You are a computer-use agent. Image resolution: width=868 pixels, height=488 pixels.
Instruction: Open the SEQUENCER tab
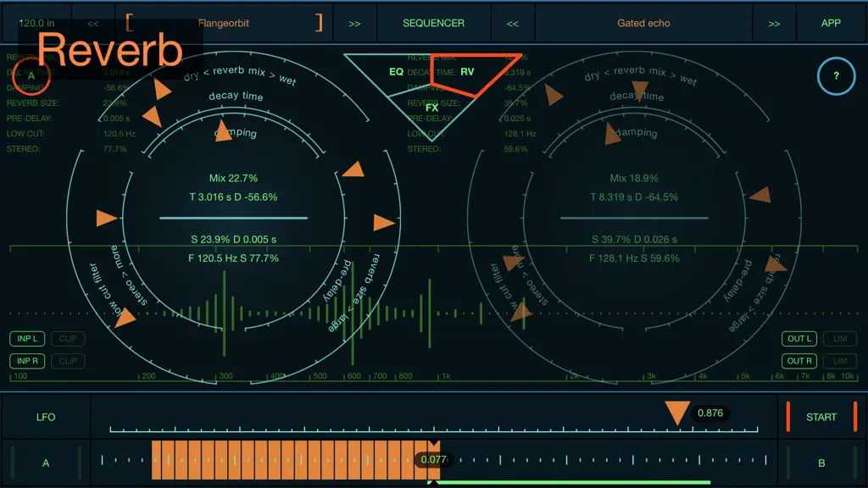(x=433, y=23)
